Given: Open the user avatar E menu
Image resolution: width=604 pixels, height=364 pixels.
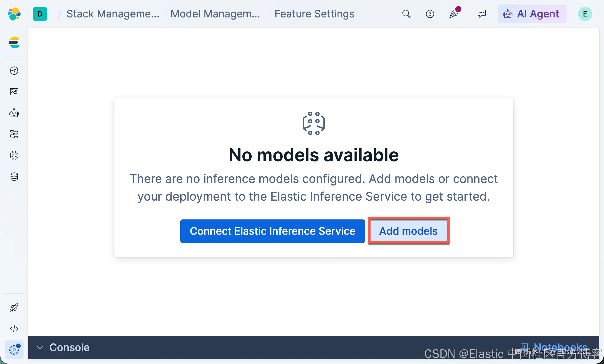Looking at the screenshot, I should pos(585,14).
